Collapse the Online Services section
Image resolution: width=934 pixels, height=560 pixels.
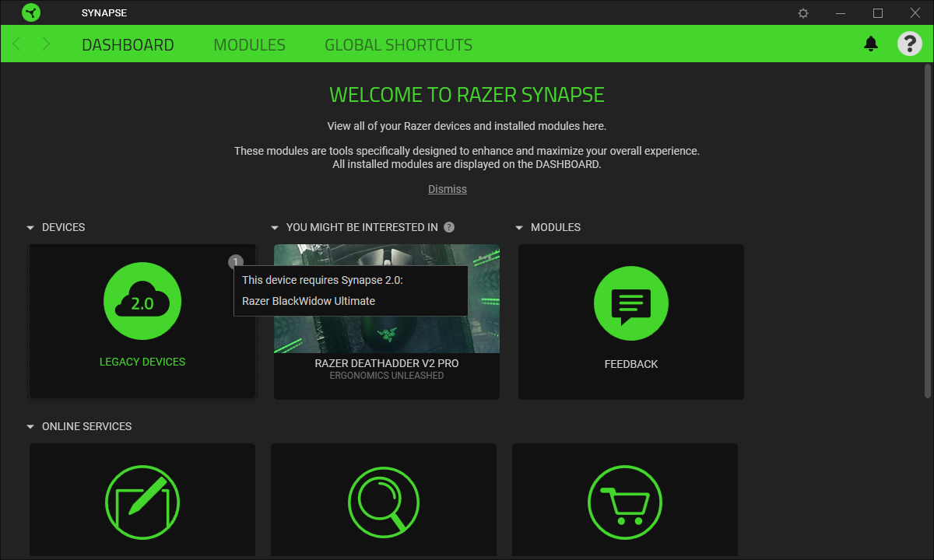point(30,427)
